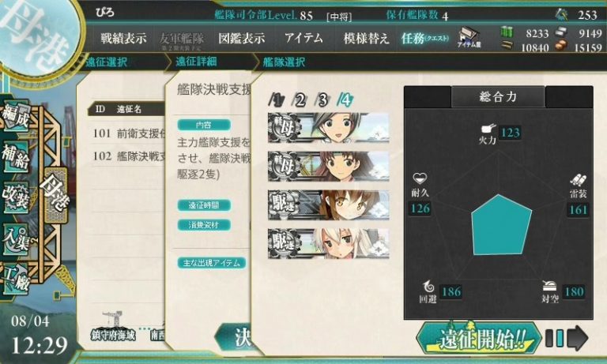Select expedition 101 前衛支援 row
Viewport: 607px width, 364px height.
pos(129,134)
